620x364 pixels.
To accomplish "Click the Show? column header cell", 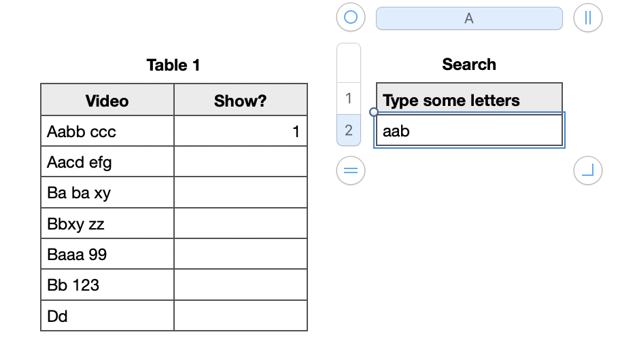I will [x=241, y=101].
